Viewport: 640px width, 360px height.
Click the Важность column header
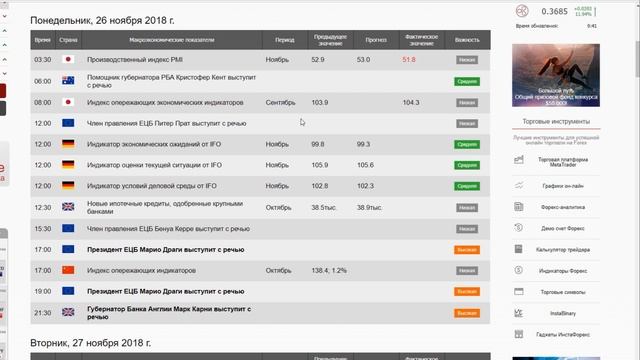[x=467, y=40]
